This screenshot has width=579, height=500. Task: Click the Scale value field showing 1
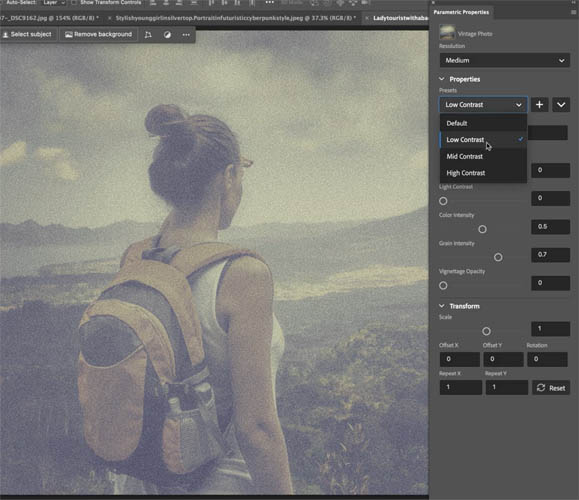click(550, 329)
